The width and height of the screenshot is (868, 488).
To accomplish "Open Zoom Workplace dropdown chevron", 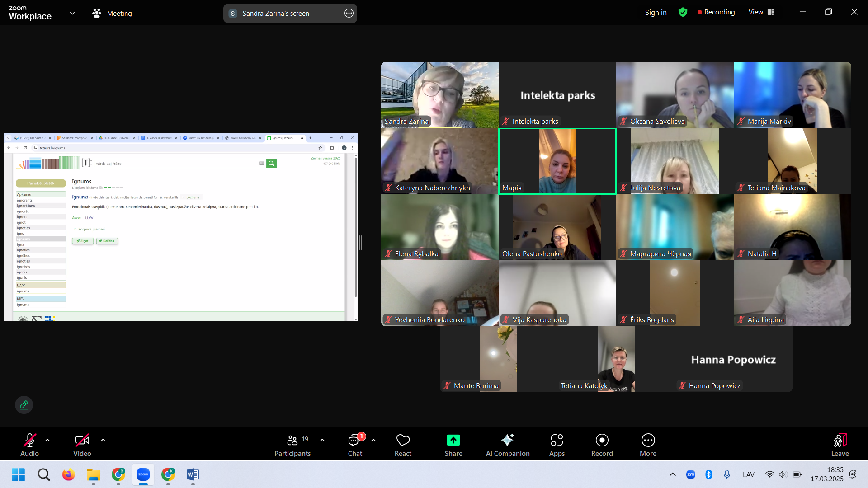I will [x=72, y=13].
